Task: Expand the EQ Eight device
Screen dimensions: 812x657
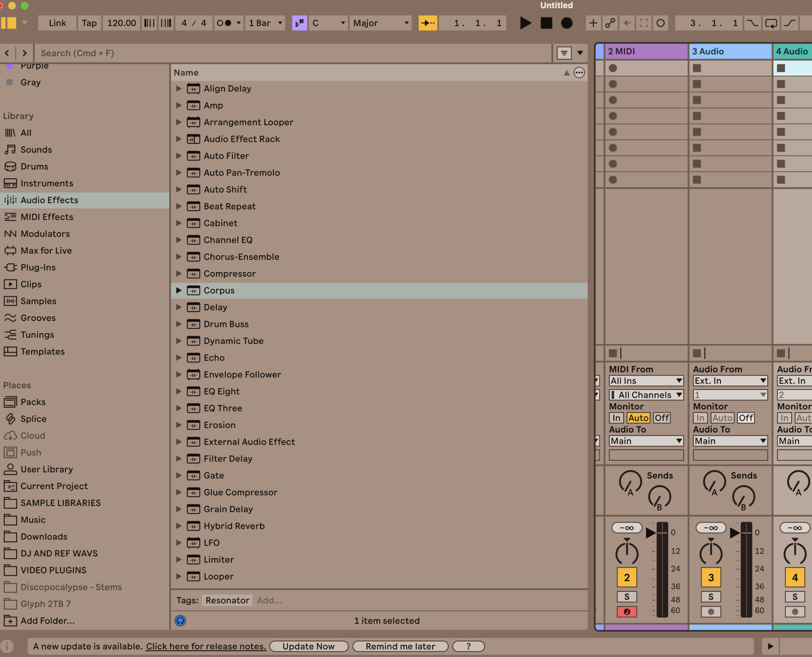Action: [179, 391]
